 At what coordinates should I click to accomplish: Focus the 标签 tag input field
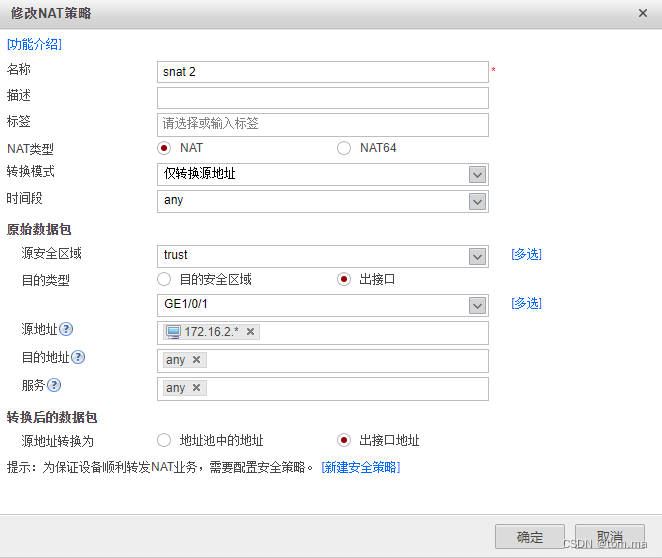click(323, 125)
